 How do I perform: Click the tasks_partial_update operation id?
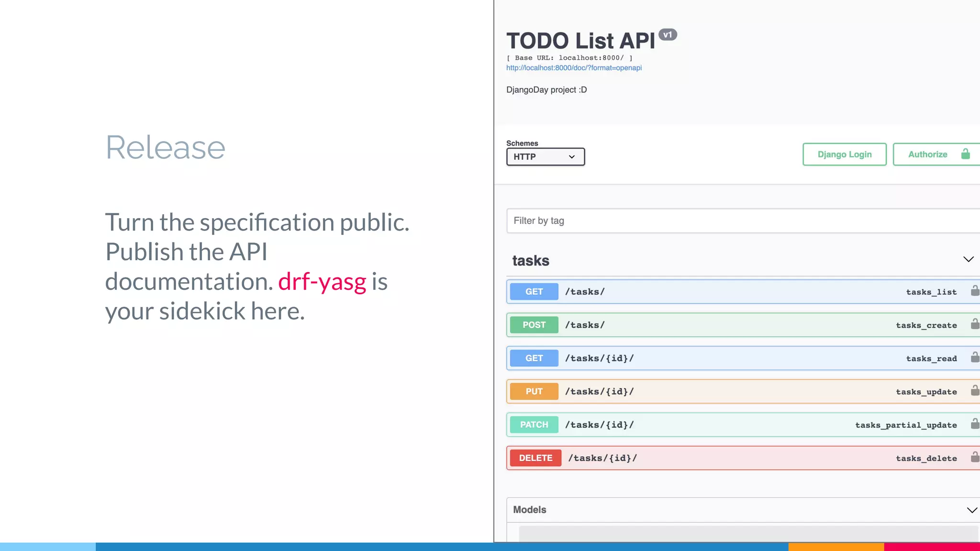click(906, 425)
